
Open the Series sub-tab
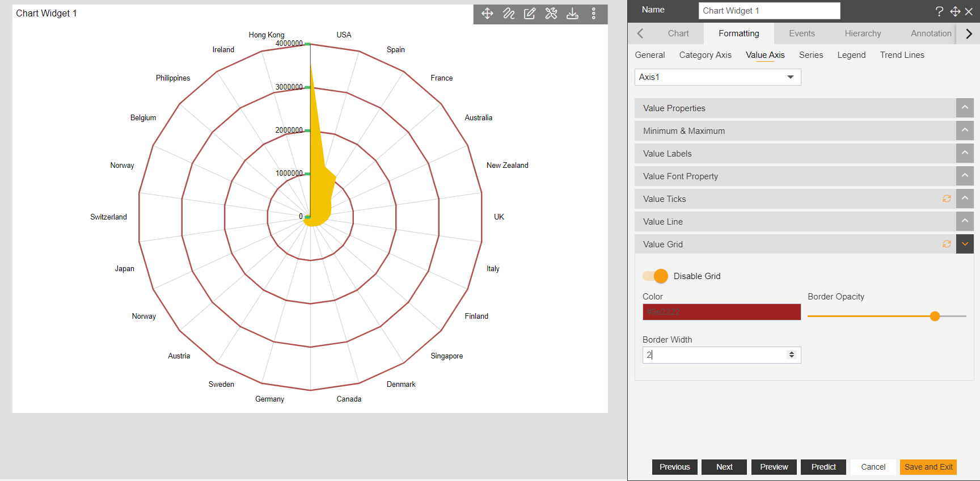pyautogui.click(x=811, y=55)
